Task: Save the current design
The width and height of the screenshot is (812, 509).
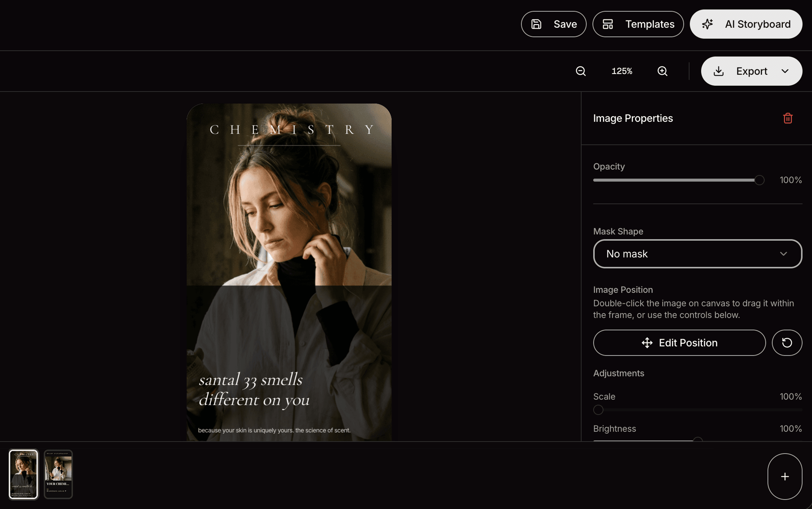Action: 553,24
